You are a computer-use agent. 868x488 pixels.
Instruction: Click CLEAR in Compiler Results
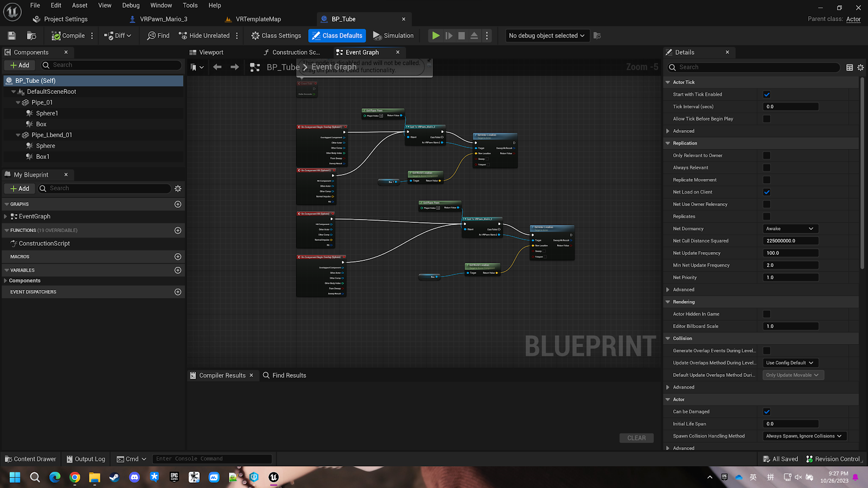tap(636, 438)
